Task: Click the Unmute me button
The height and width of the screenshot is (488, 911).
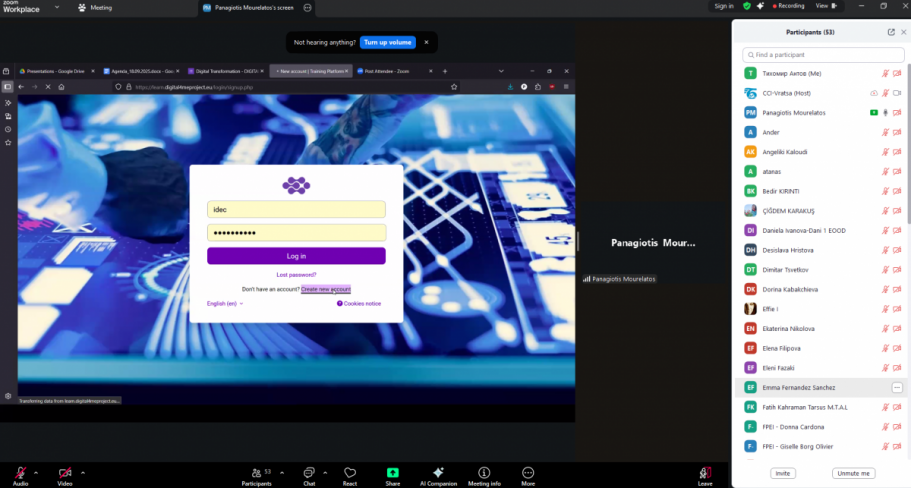Action: pyautogui.click(x=852, y=473)
